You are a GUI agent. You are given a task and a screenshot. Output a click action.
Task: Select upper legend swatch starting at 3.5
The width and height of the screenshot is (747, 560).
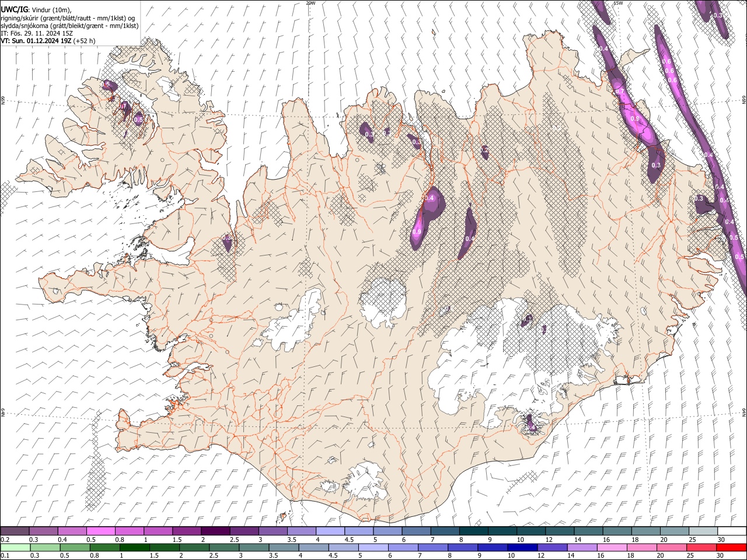pyautogui.click(x=301, y=531)
